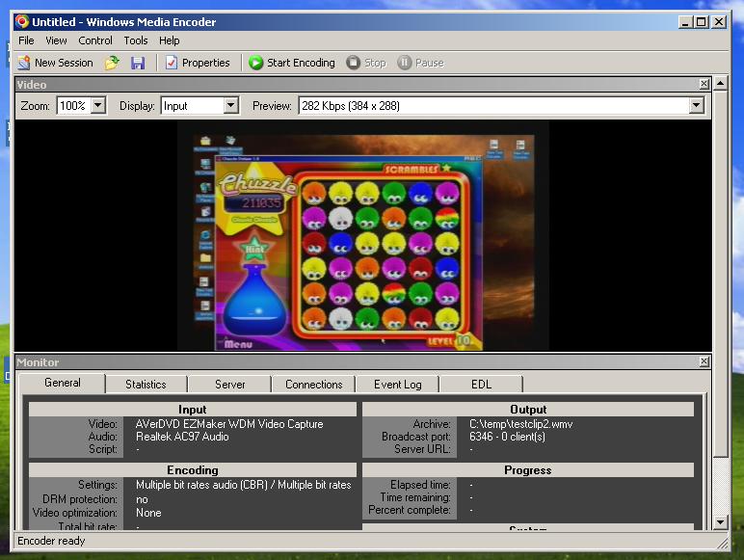Viewport: 744px width, 560px height.
Task: Click the video input preview image
Action: point(363,236)
